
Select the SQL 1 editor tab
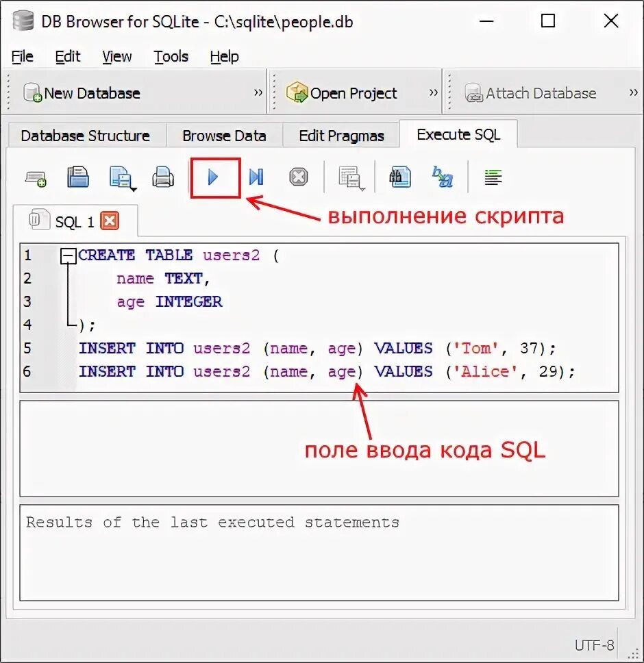click(x=75, y=221)
